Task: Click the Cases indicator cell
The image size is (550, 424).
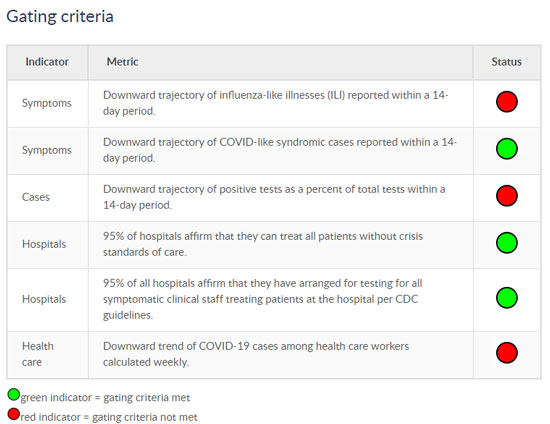Action: pos(36,197)
